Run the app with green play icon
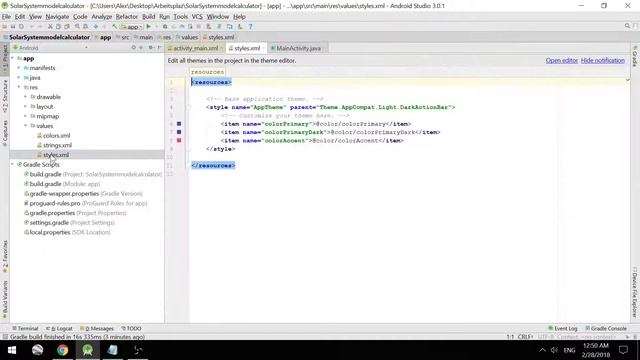Viewport: 640px width, 360px height. tap(149, 27)
